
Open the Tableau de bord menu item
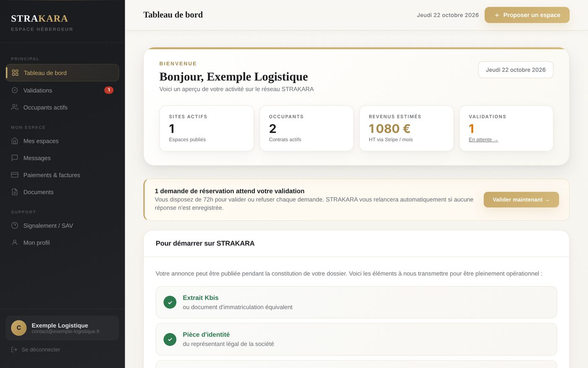62,73
